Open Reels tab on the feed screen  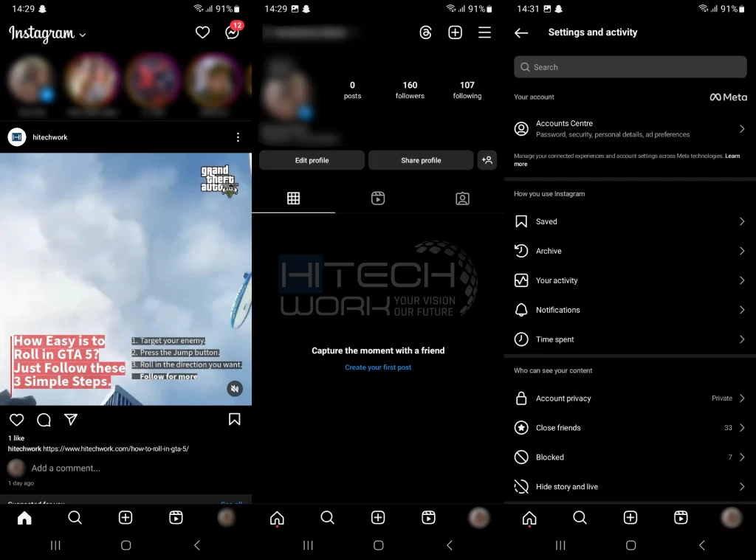pyautogui.click(x=176, y=518)
